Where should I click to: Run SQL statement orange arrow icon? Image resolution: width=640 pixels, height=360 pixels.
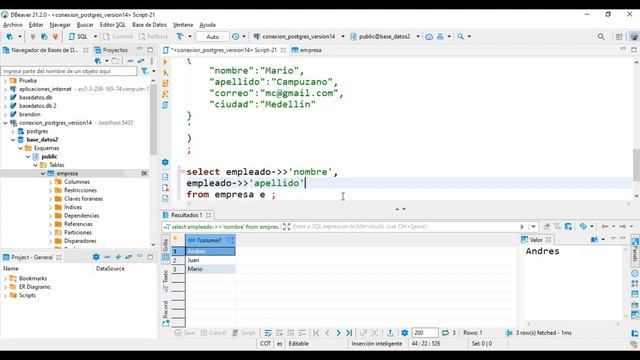(x=165, y=62)
